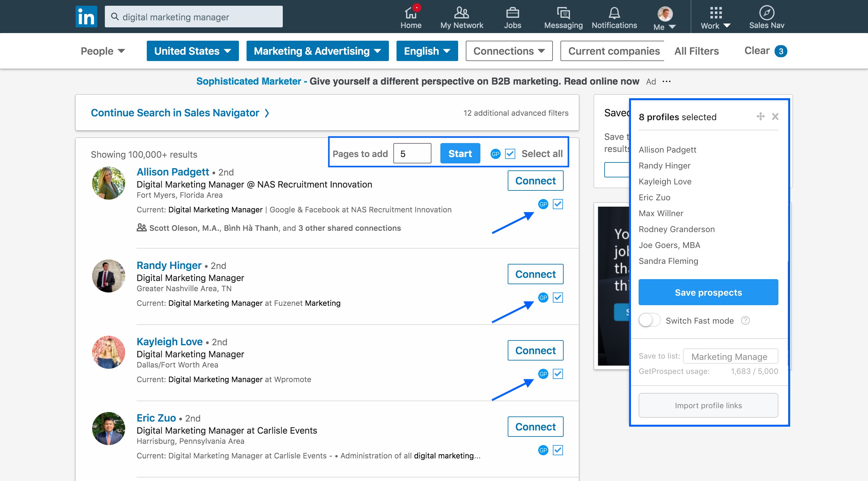Image resolution: width=868 pixels, height=481 pixels.
Task: Click Eric Zuo's profile photo
Action: tap(109, 429)
